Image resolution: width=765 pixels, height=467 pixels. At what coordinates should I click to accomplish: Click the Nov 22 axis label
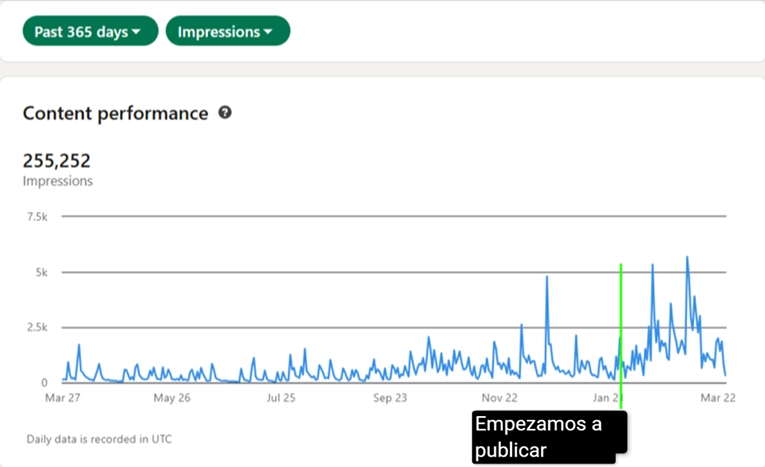[499, 398]
